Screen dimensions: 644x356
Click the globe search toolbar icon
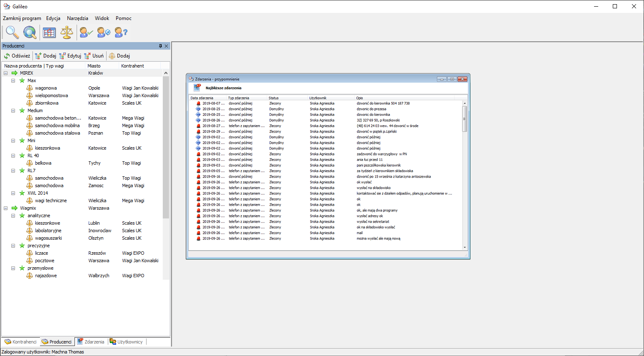tap(30, 32)
